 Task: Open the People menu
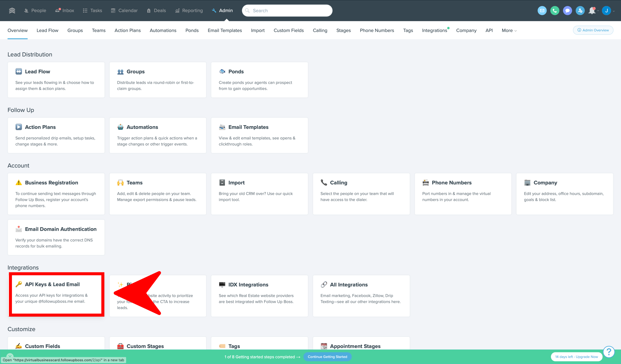pos(35,11)
